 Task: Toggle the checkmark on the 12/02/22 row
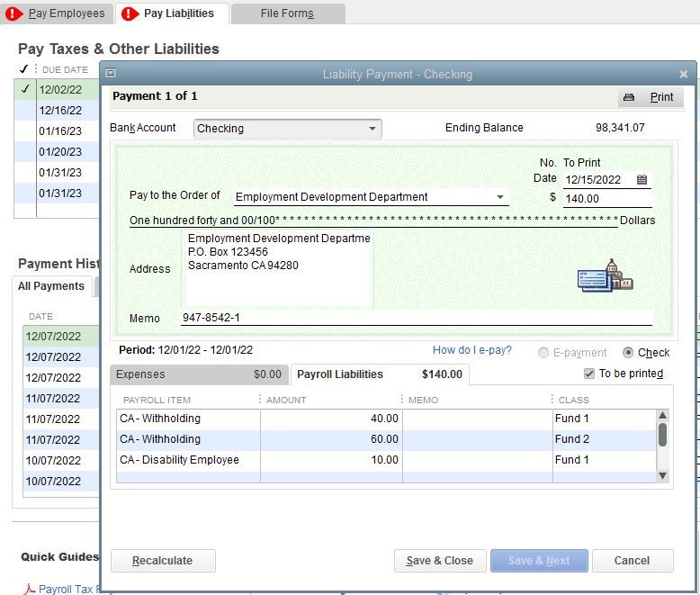coord(25,89)
